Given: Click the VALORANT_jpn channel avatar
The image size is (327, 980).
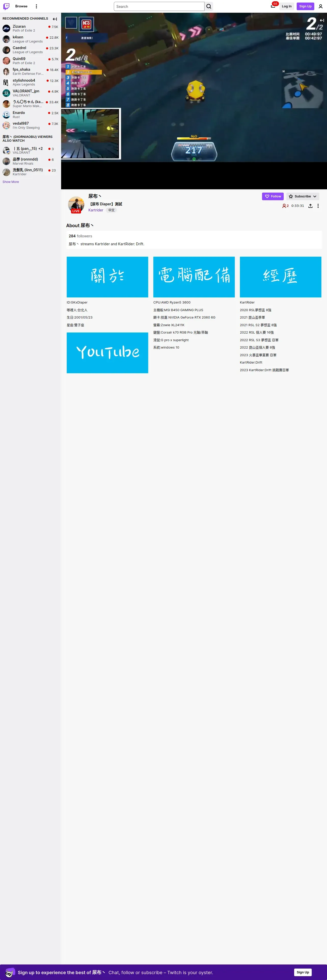Looking at the screenshot, I should tap(6, 93).
